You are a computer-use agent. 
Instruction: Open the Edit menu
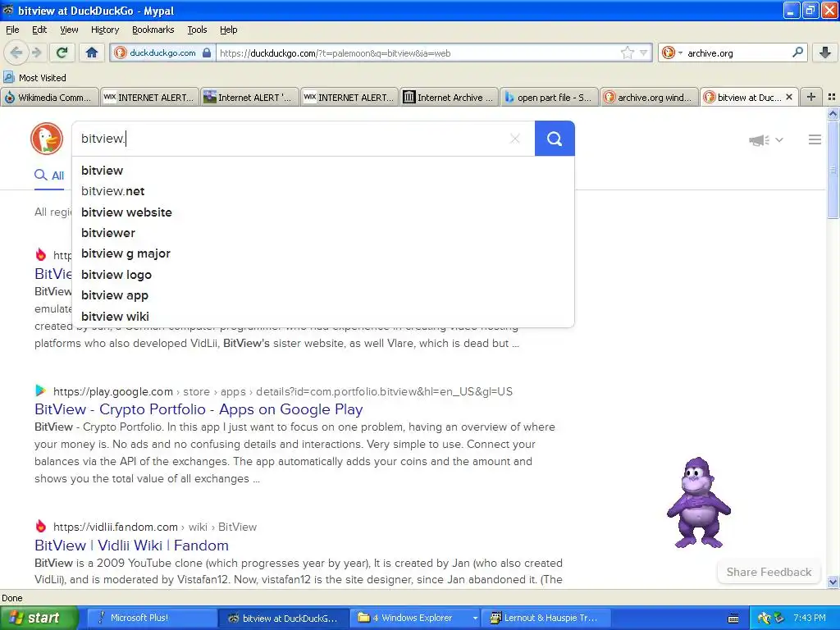tap(39, 30)
